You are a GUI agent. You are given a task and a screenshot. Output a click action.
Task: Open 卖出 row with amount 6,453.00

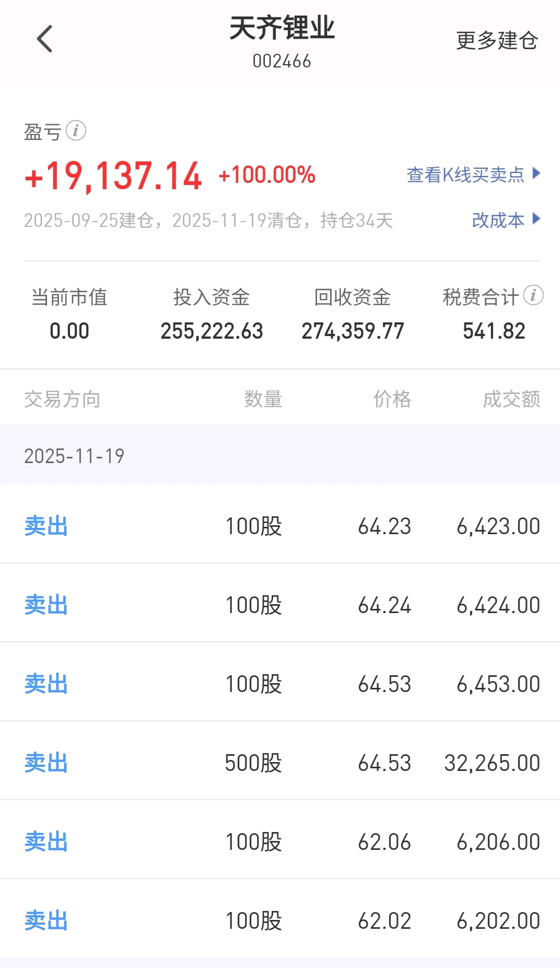click(x=280, y=682)
